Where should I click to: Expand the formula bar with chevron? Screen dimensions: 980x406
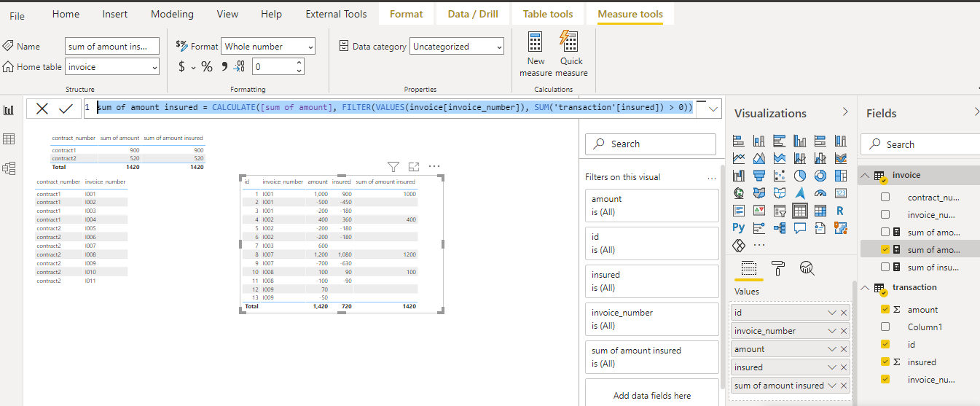tap(713, 109)
